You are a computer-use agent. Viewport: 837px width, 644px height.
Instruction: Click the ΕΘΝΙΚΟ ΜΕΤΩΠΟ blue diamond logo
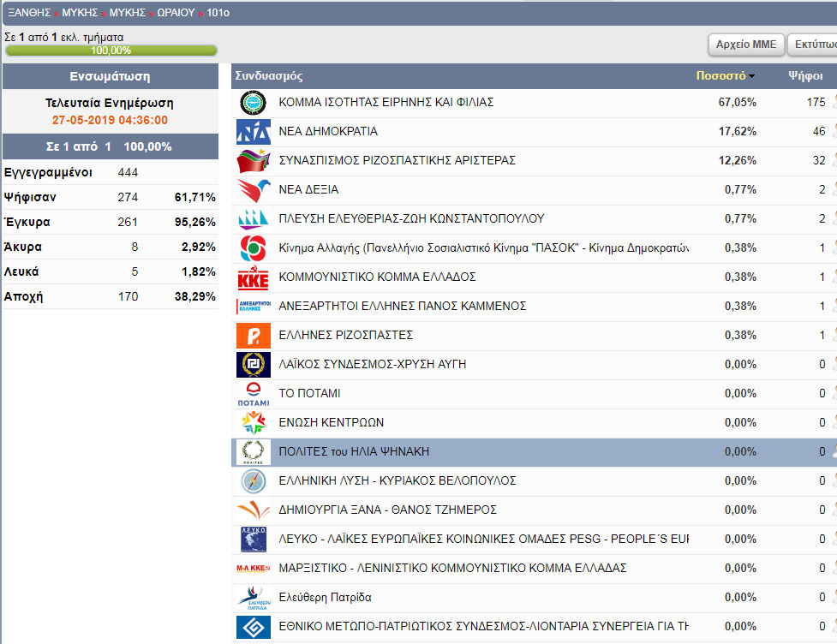[x=253, y=627]
